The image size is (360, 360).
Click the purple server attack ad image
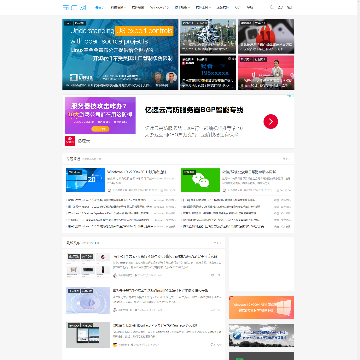100,115
